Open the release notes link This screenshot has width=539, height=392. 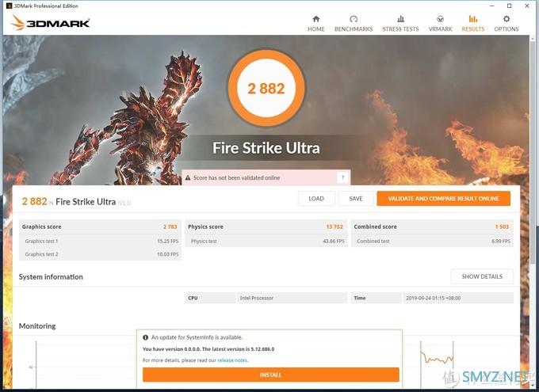[232, 360]
